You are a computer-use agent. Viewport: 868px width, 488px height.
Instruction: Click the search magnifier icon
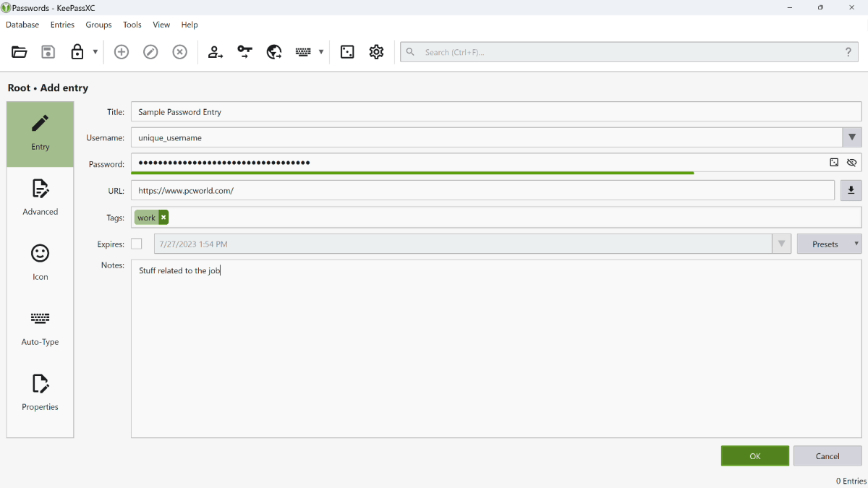[410, 52]
